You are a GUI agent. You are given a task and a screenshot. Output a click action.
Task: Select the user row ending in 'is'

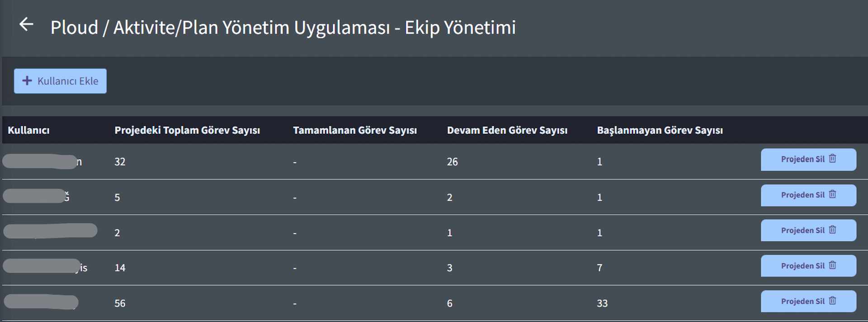[x=434, y=268]
